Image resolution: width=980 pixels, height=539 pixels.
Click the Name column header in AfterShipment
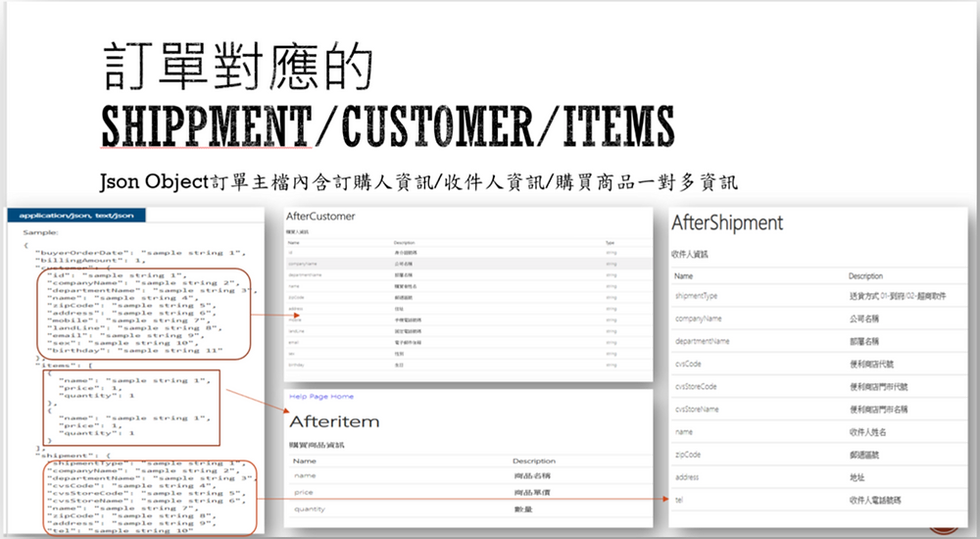(x=683, y=275)
